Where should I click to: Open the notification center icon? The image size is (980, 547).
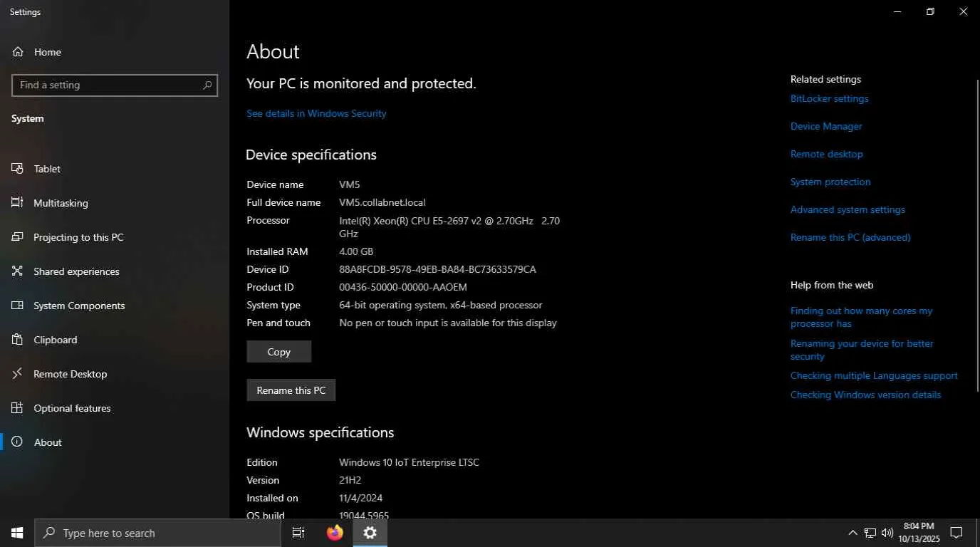(x=956, y=533)
